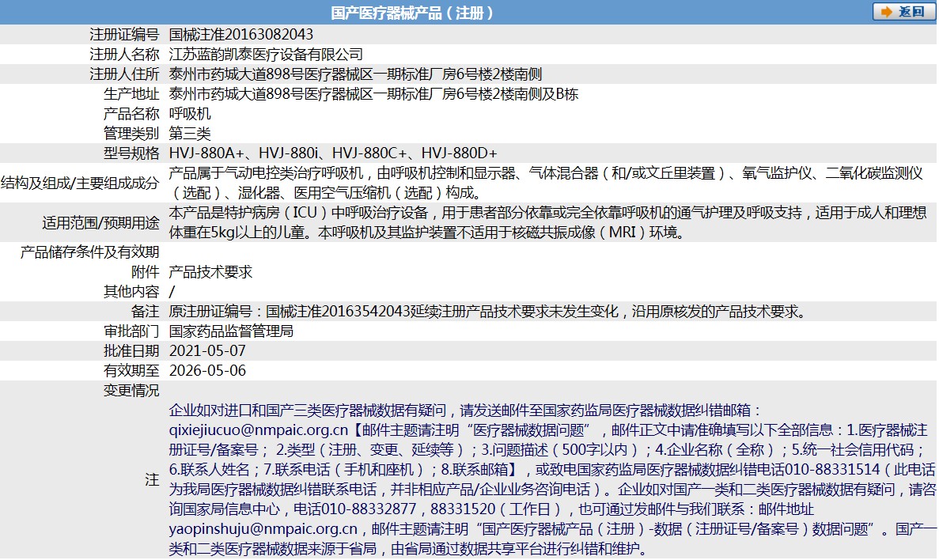This screenshot has width=939, height=560.
Task: Click email yaopinshuju@nmpaic.org.cn in the note
Action: click(263, 529)
